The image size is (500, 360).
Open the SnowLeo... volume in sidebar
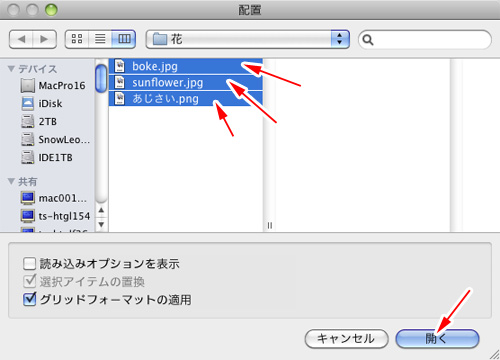55,140
